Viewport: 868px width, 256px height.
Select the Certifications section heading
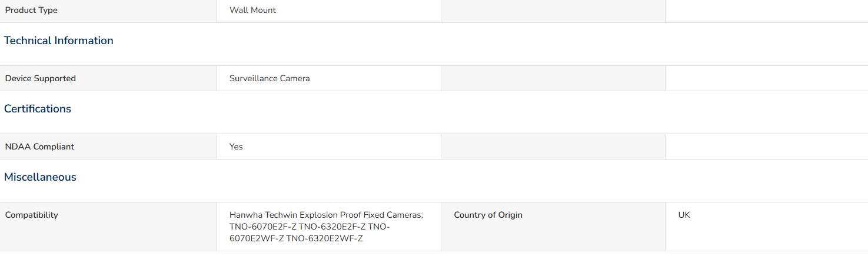click(38, 109)
